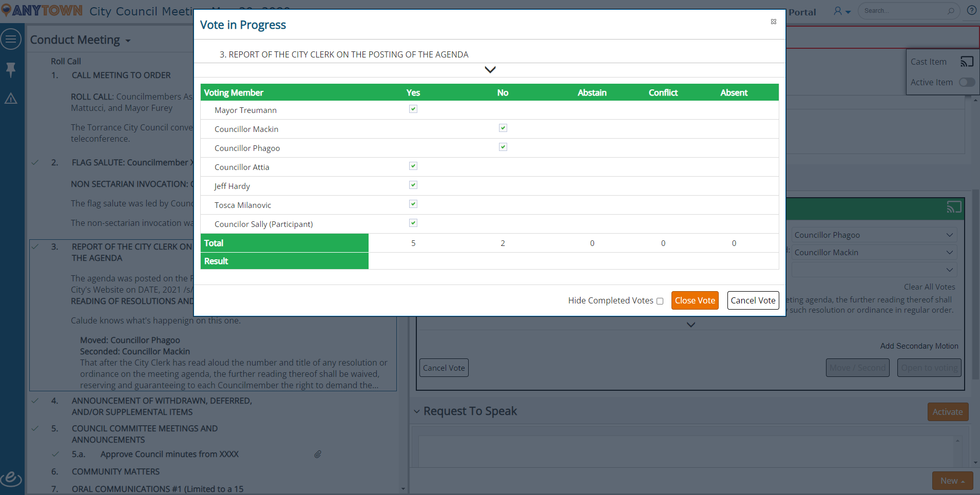This screenshot has width=980, height=495.
Task: Click the agenda list scroll down arrow
Action: [x=403, y=489]
